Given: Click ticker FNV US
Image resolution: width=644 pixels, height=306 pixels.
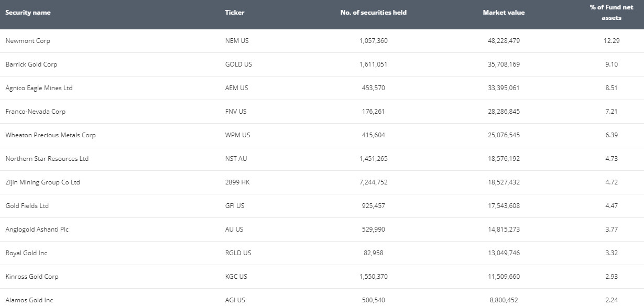Looking at the screenshot, I should pyautogui.click(x=236, y=112).
